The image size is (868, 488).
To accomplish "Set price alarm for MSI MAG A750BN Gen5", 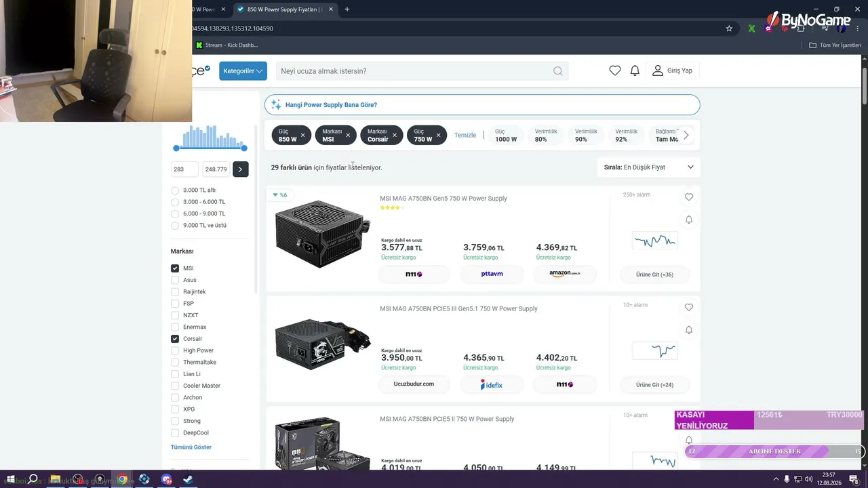I will (689, 220).
